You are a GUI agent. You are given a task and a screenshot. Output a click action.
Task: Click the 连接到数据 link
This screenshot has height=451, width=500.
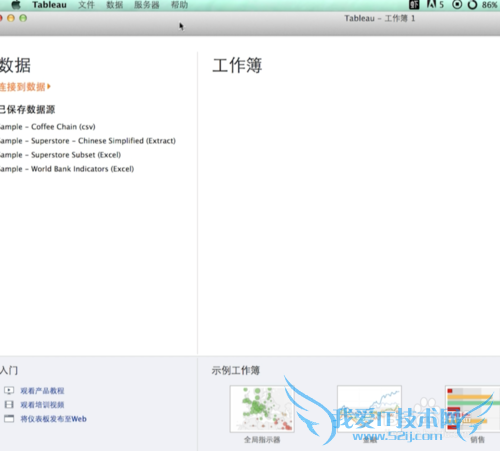click(x=23, y=87)
